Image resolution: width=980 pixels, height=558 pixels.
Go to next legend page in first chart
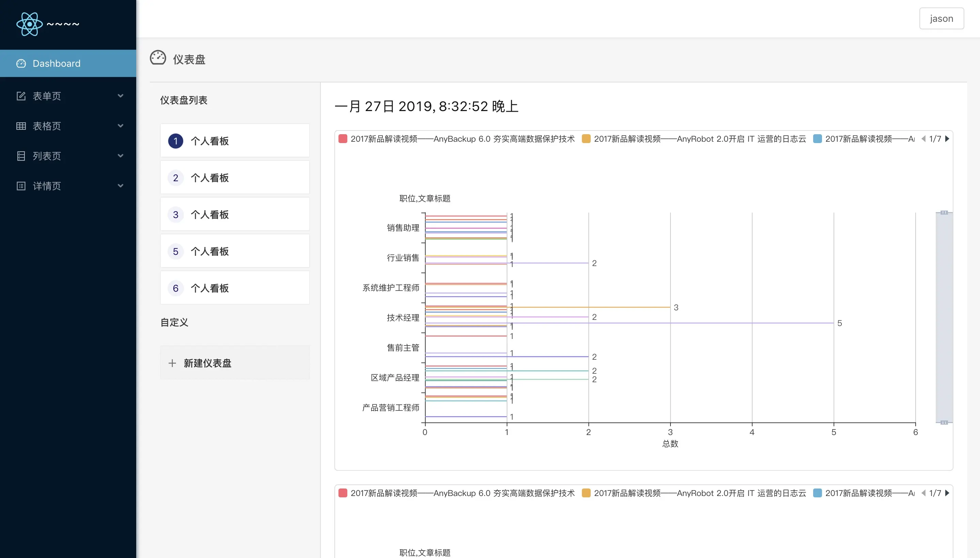[947, 139]
